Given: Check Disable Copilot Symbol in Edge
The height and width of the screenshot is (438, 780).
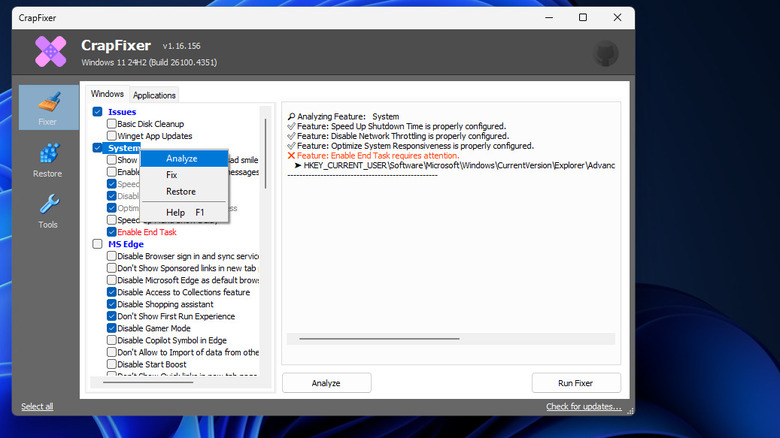Looking at the screenshot, I should (112, 340).
